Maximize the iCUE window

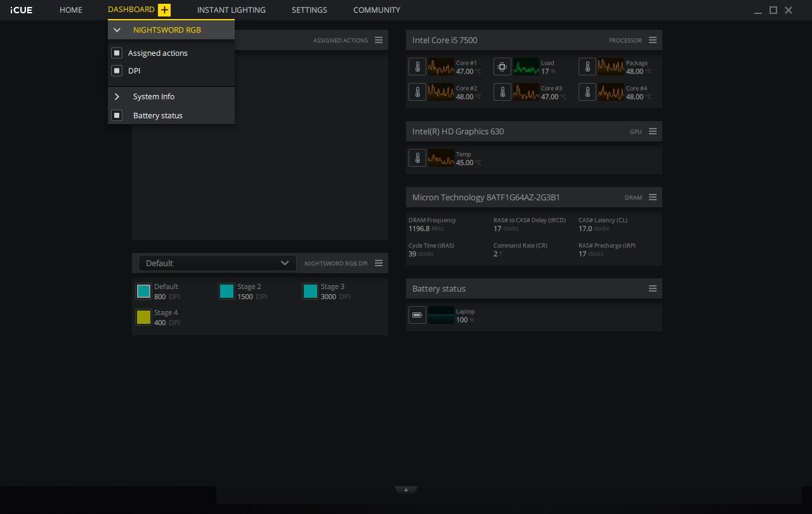coord(773,10)
